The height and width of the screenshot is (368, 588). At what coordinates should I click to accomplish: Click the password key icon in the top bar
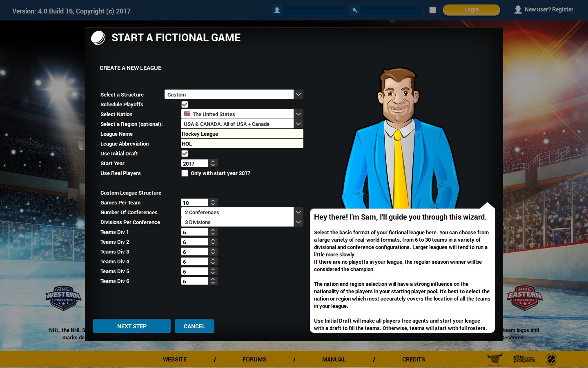355,10
